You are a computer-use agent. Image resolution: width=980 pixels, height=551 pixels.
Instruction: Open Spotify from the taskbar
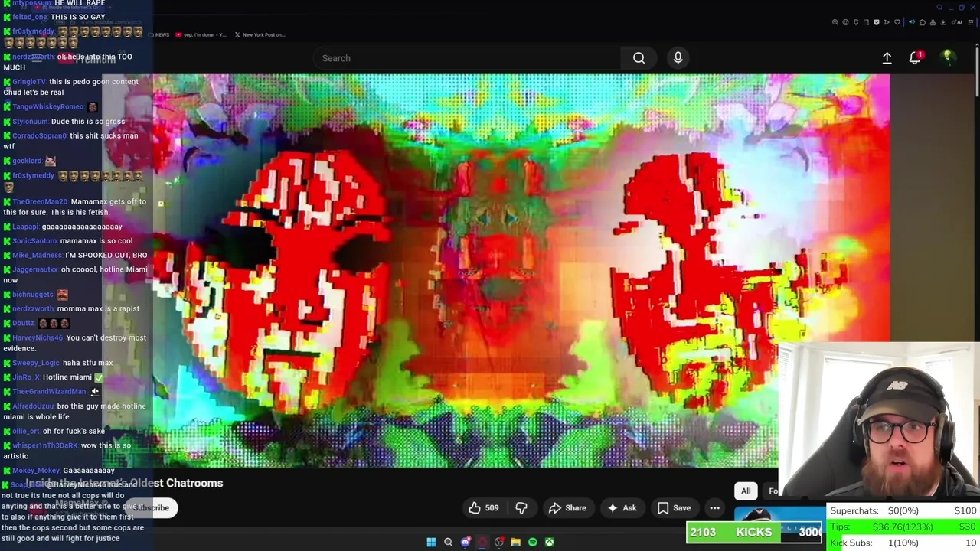tap(532, 542)
